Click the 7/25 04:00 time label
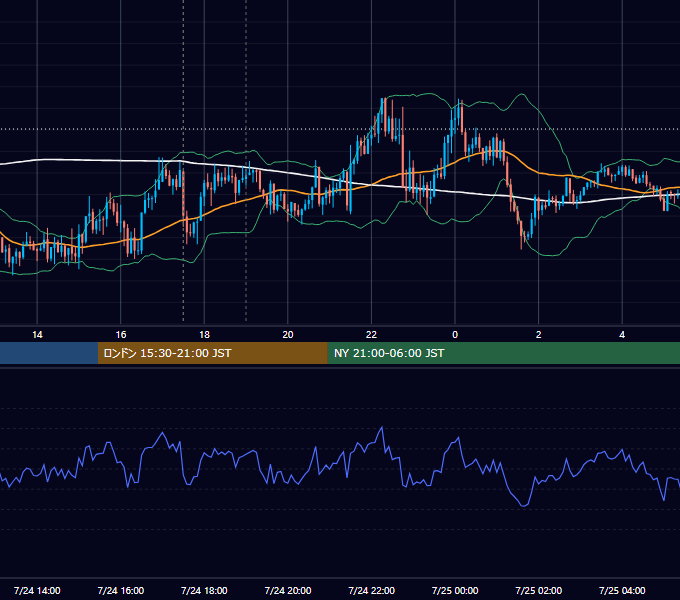This screenshot has height=600, width=680. pyautogui.click(x=622, y=590)
